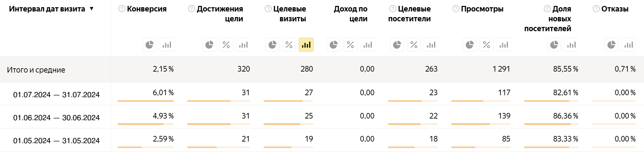This screenshot has width=644, height=153.
Task: Open sort arrow next to Интервал дат визита
Action: (x=92, y=9)
